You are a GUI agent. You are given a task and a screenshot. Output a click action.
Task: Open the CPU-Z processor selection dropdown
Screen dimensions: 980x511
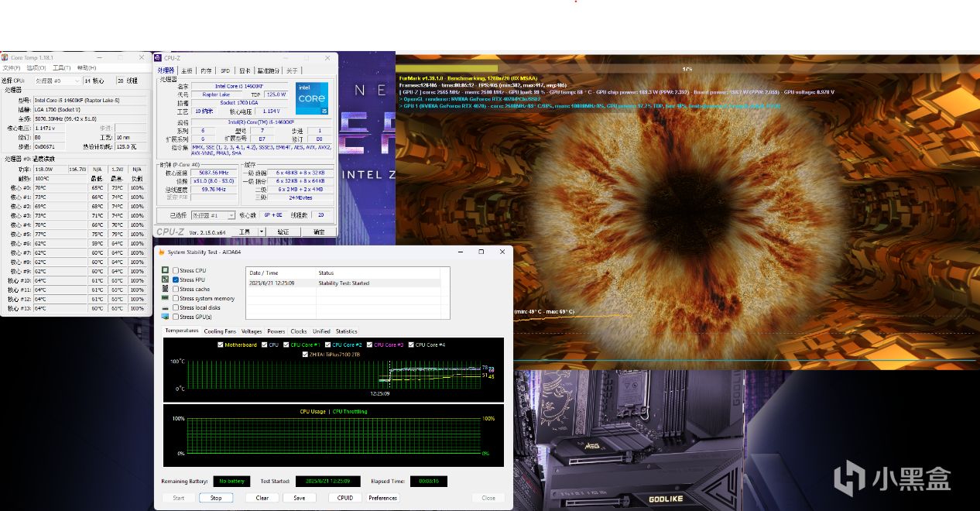[x=214, y=215]
